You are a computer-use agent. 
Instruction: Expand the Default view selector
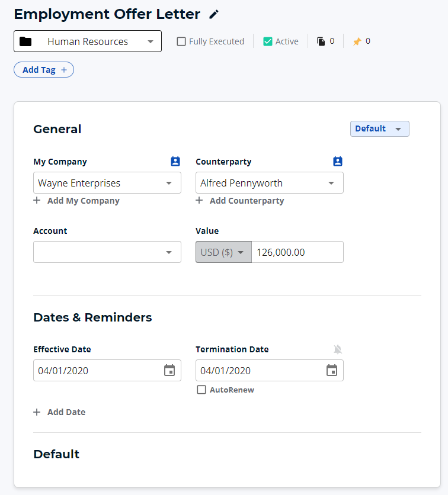379,128
